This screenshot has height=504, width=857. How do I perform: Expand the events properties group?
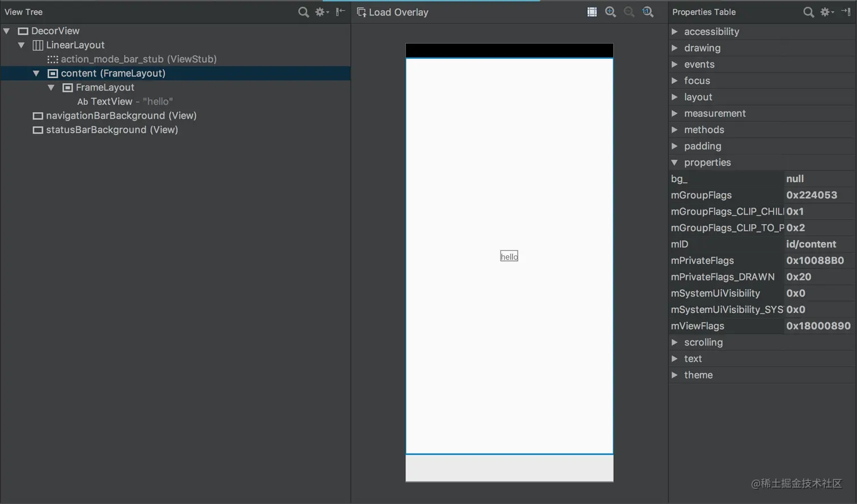point(674,65)
